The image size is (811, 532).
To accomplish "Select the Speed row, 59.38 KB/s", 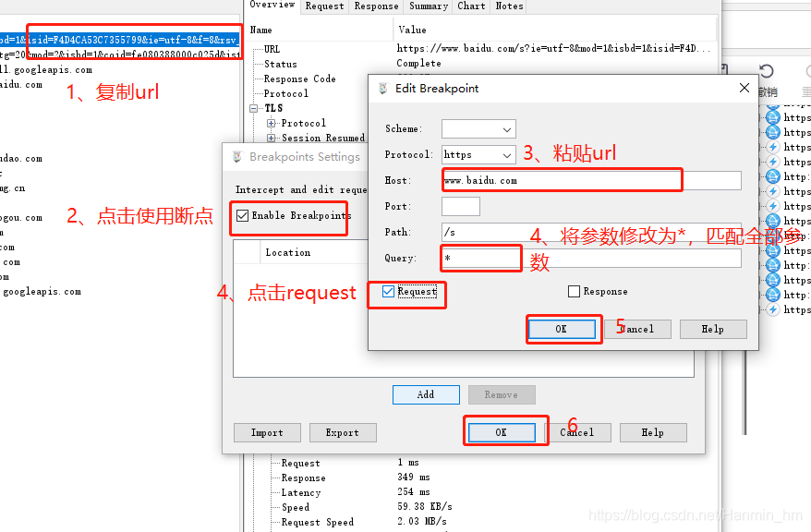I will point(296,508).
